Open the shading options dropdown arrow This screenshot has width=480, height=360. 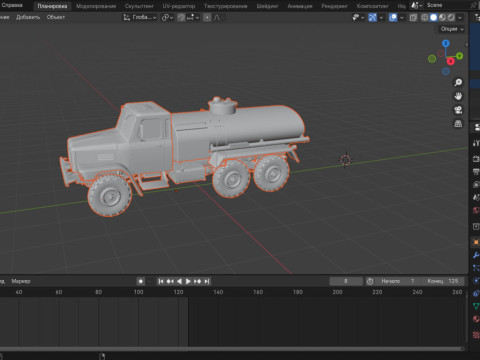pos(460,17)
